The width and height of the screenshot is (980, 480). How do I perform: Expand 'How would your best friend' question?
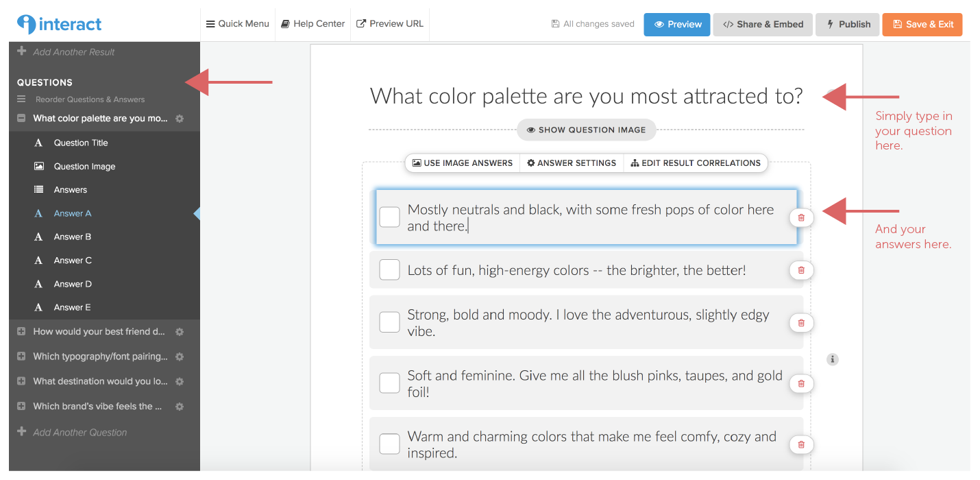[21, 332]
